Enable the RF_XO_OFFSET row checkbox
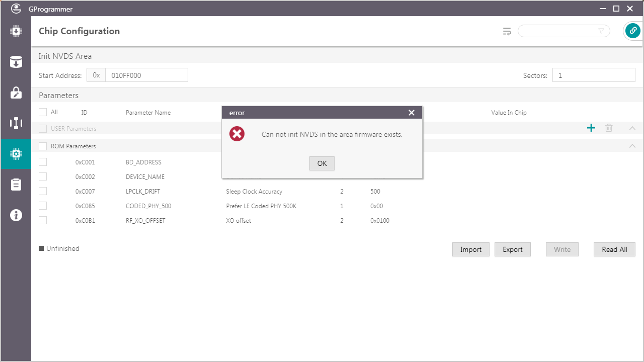Image resolution: width=644 pixels, height=362 pixels. [x=43, y=220]
